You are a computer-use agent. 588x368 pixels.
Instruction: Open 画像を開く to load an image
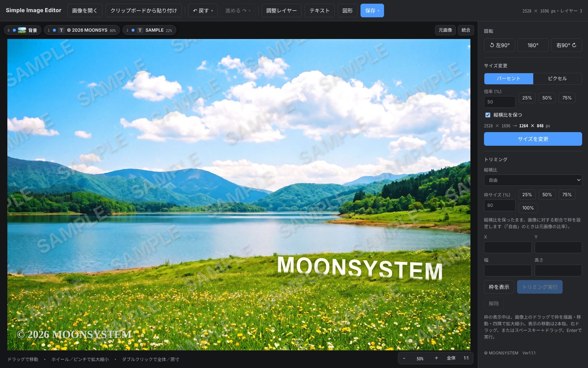pyautogui.click(x=85, y=11)
